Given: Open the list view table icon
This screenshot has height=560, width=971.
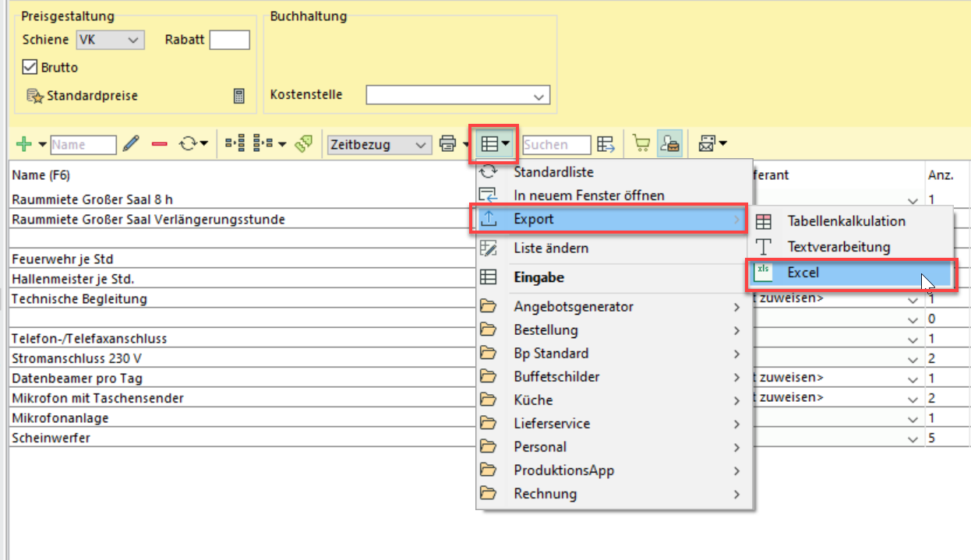Looking at the screenshot, I should pyautogui.click(x=491, y=144).
